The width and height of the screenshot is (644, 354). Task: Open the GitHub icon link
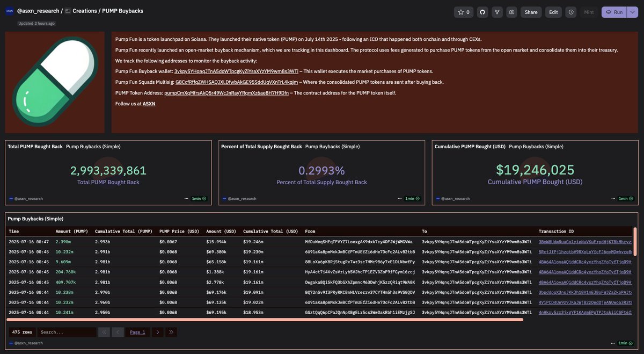point(482,12)
